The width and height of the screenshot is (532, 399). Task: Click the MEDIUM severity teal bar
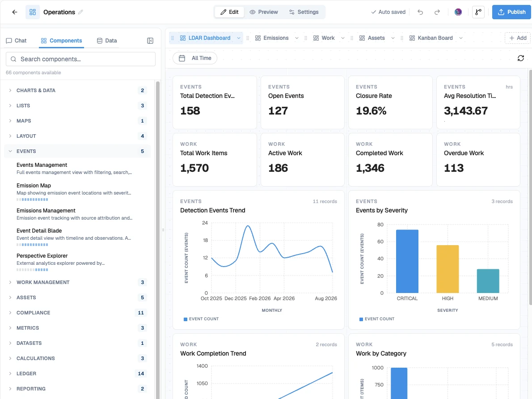488,281
